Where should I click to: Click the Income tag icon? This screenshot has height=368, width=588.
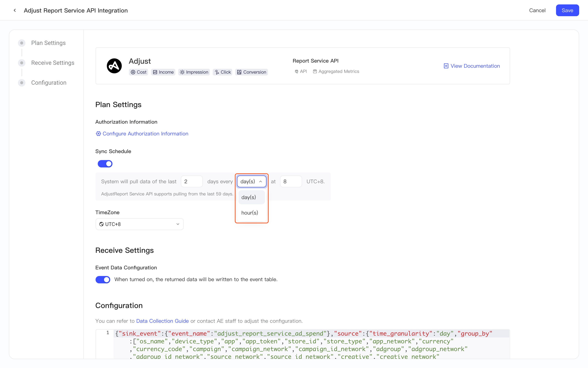155,72
